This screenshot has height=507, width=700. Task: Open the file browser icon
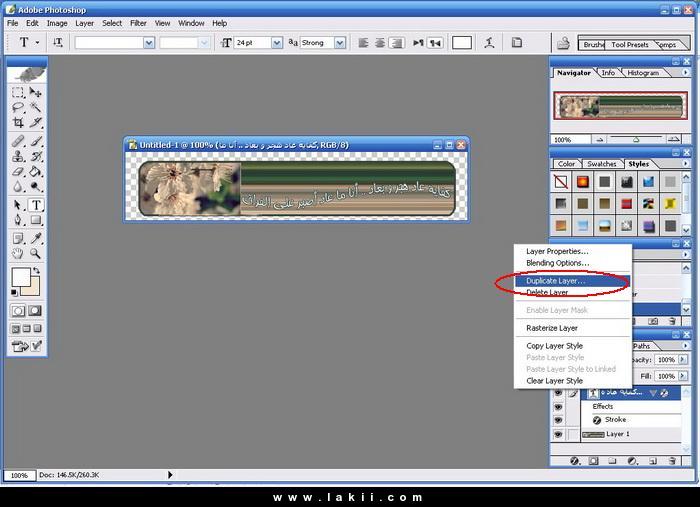[x=563, y=43]
